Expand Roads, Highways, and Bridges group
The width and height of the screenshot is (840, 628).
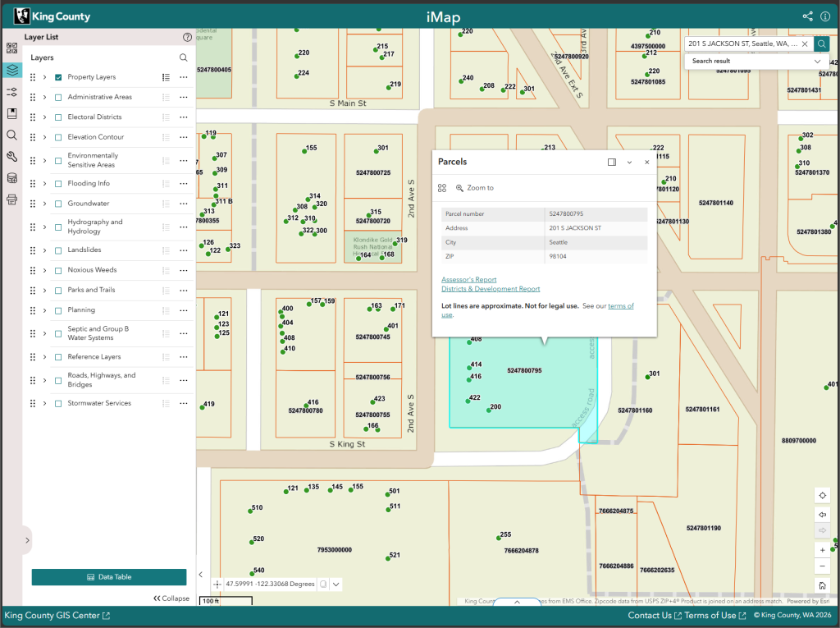click(44, 380)
